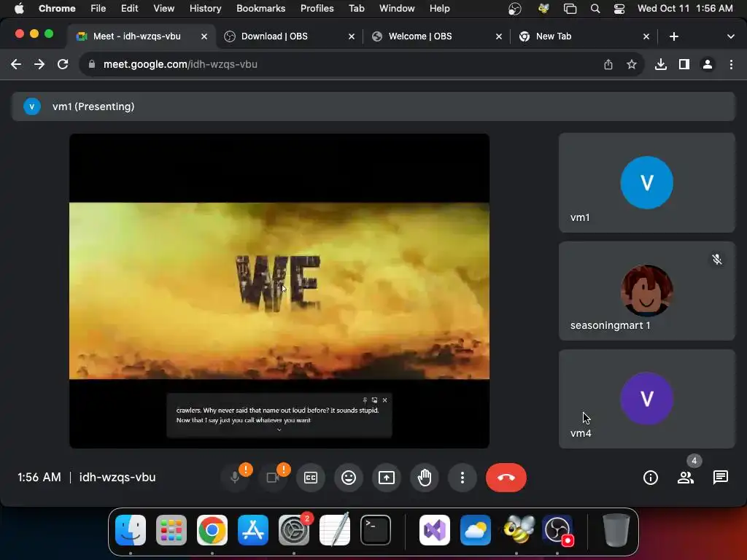
Task: Select the seasoningmart 1 participant tile
Action: pos(646,291)
